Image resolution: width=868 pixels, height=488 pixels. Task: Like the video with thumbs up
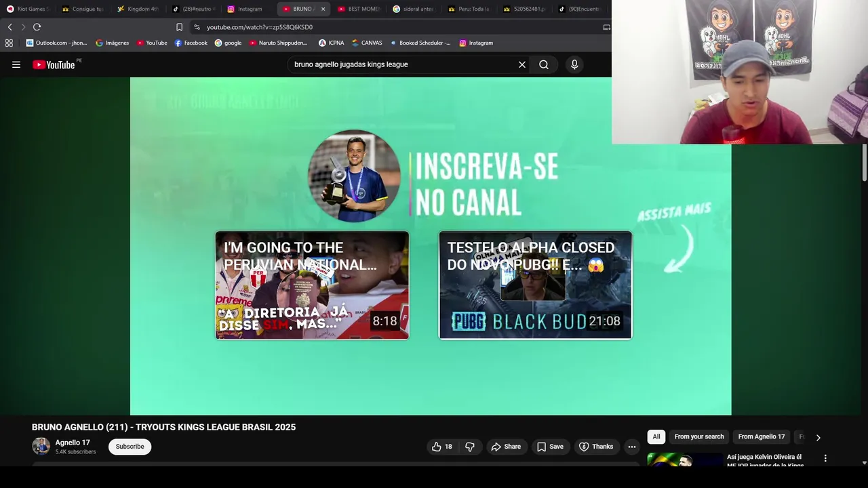point(442,447)
